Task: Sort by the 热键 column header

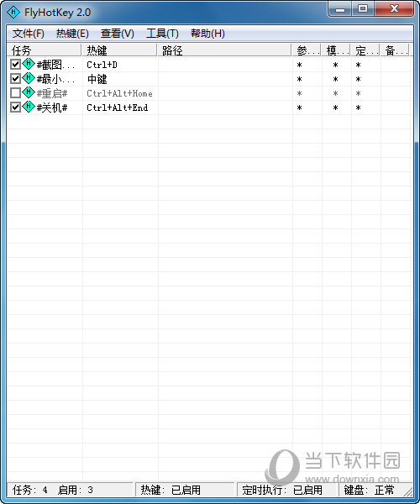Action: (x=119, y=50)
